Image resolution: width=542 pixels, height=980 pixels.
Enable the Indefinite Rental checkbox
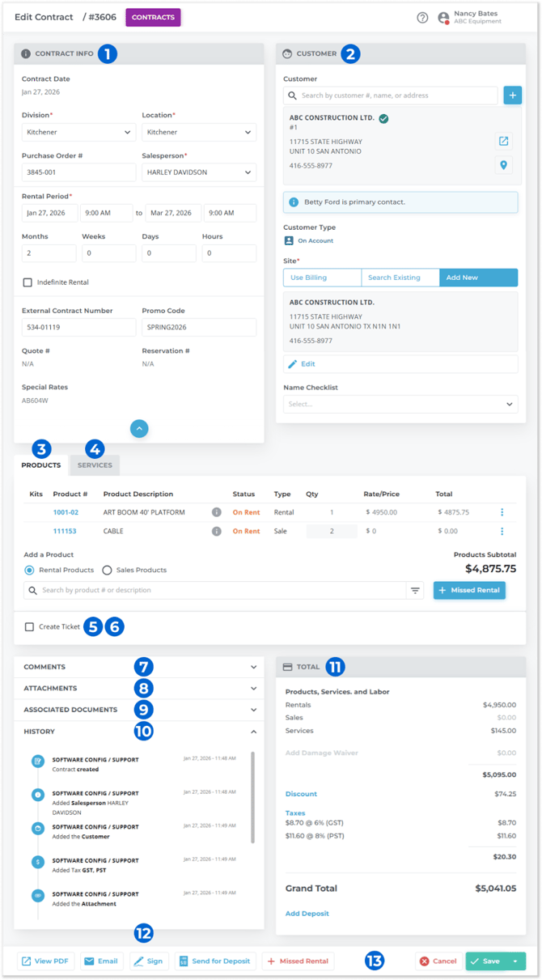[x=28, y=282]
